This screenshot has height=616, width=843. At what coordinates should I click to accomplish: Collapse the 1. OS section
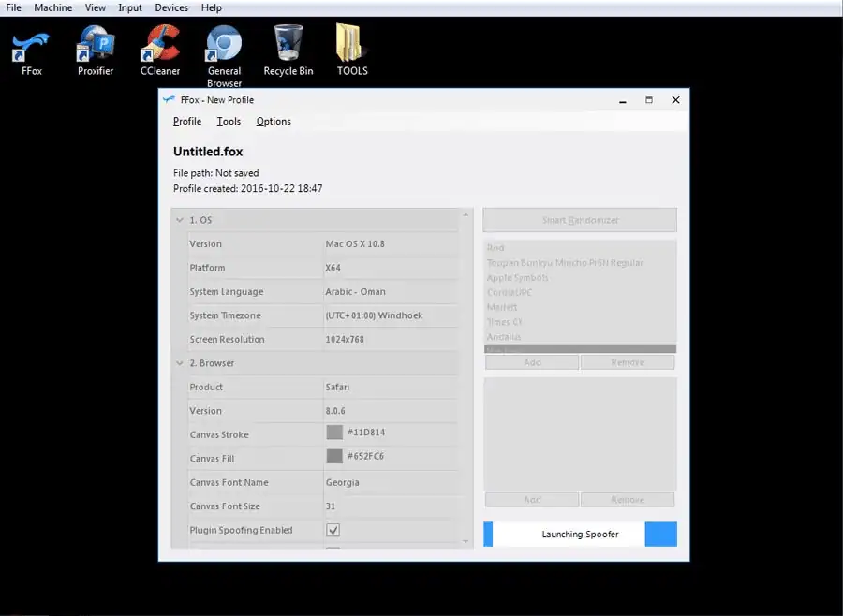[x=180, y=220]
